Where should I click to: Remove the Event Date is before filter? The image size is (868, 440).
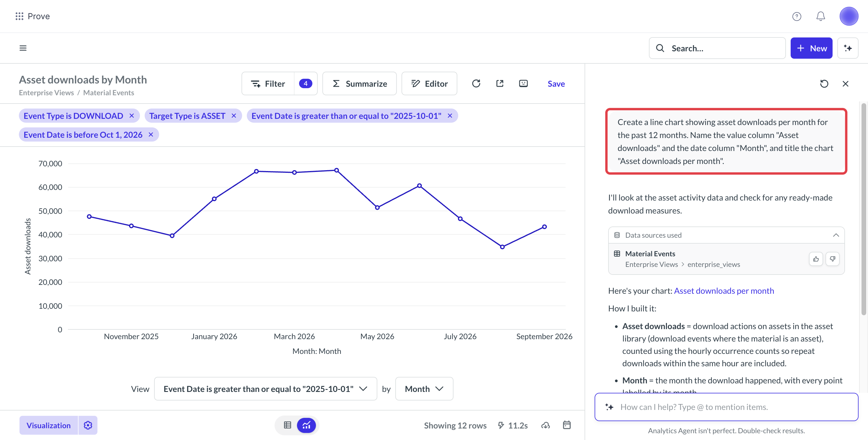(151, 135)
